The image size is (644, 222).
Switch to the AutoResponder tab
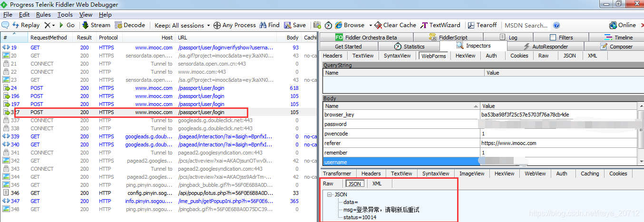[546, 47]
